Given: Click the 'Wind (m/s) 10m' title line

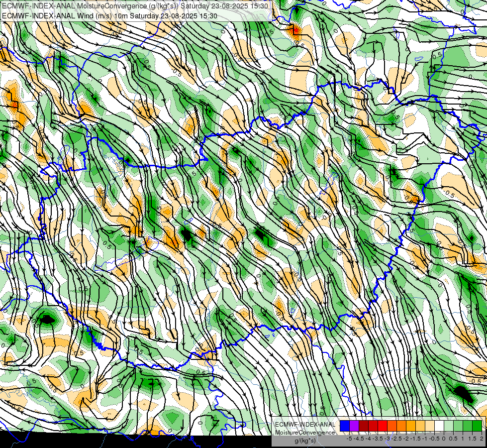Looking at the screenshot, I should click(x=109, y=15).
